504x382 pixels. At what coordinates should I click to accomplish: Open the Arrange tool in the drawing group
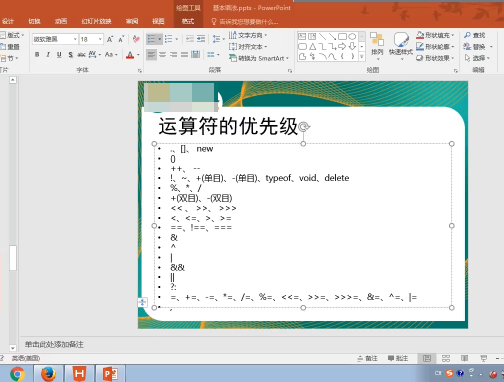click(377, 46)
